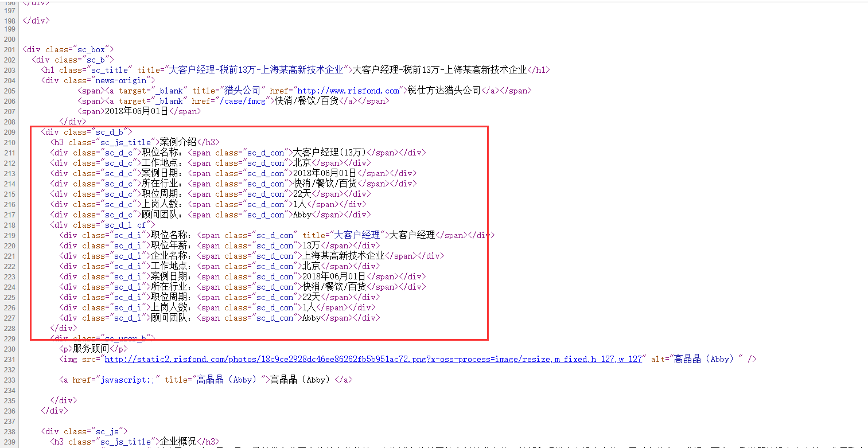868x448 pixels.
Task: Click the sc_box class value on line 201
Action: click(91, 49)
